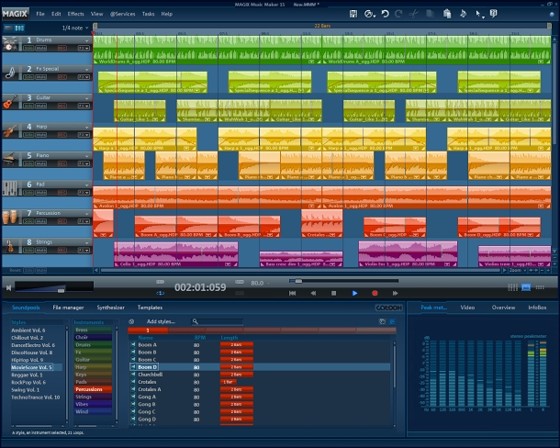Open the File menu
The height and width of the screenshot is (448, 560).
(40, 14)
